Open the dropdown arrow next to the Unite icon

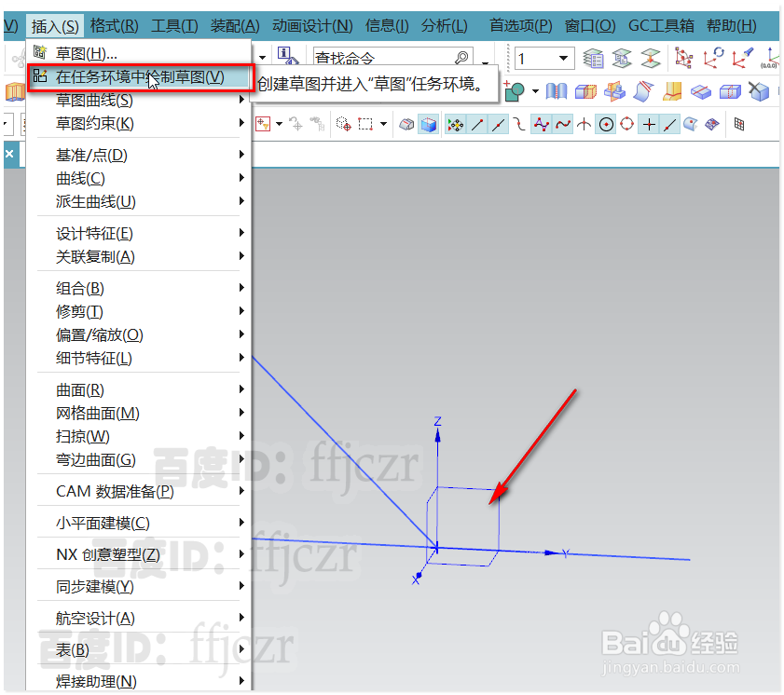pyautogui.click(x=535, y=91)
